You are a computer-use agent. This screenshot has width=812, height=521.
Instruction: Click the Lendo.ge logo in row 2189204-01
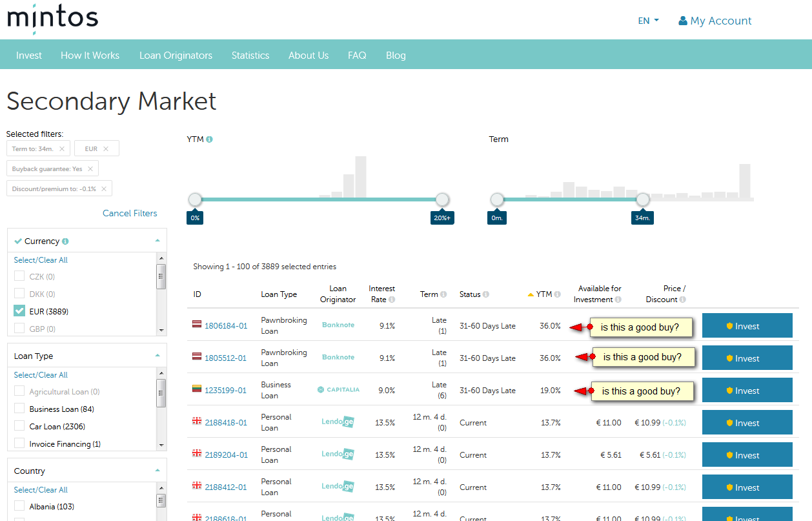[x=338, y=455]
